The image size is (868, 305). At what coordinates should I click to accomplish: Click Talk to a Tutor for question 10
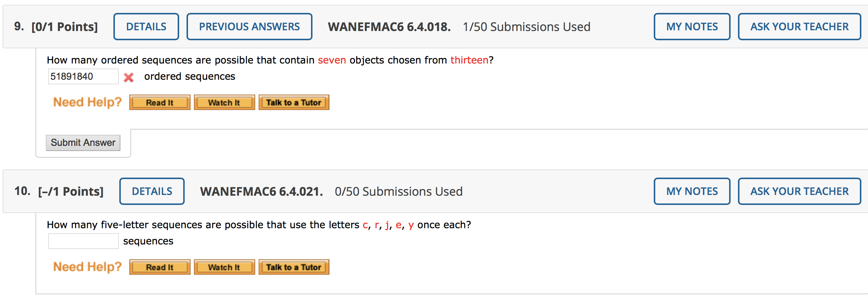point(294,267)
